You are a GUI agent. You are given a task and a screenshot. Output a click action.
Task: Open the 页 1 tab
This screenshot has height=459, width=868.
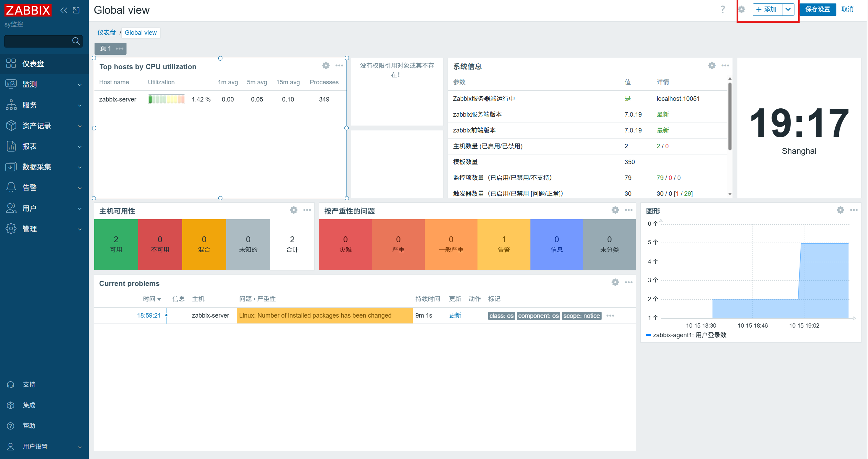(106, 49)
